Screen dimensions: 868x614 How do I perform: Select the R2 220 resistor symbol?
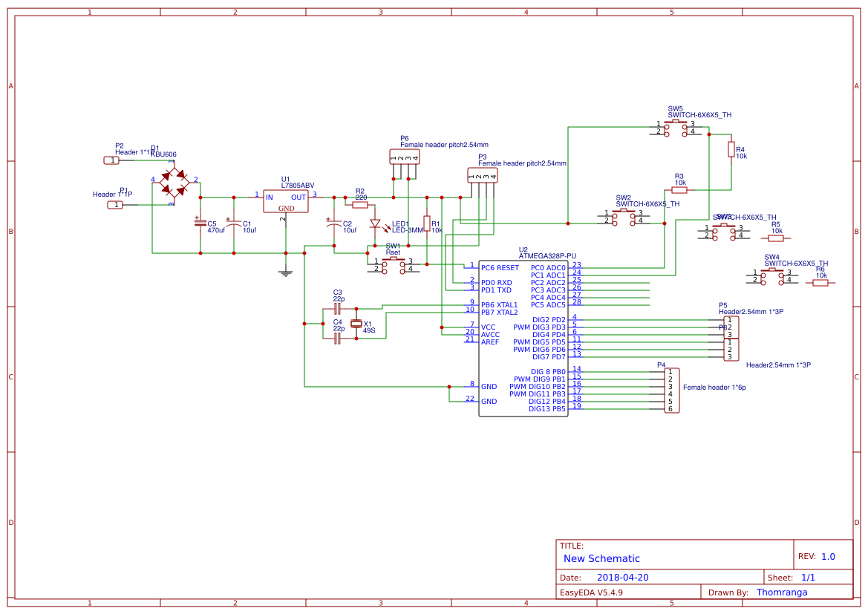[360, 205]
